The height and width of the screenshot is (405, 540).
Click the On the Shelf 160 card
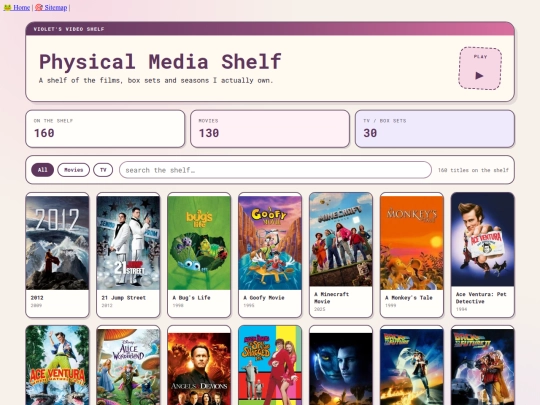tap(105, 129)
